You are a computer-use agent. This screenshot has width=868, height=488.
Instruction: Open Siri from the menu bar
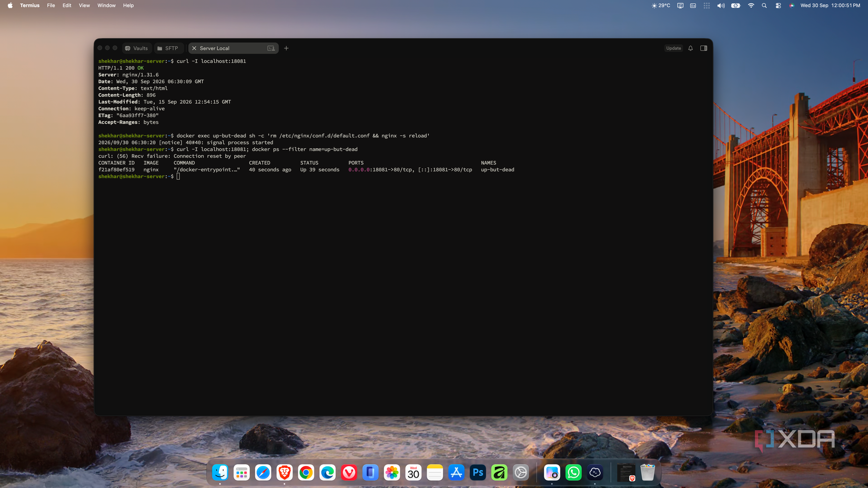tap(792, 5)
